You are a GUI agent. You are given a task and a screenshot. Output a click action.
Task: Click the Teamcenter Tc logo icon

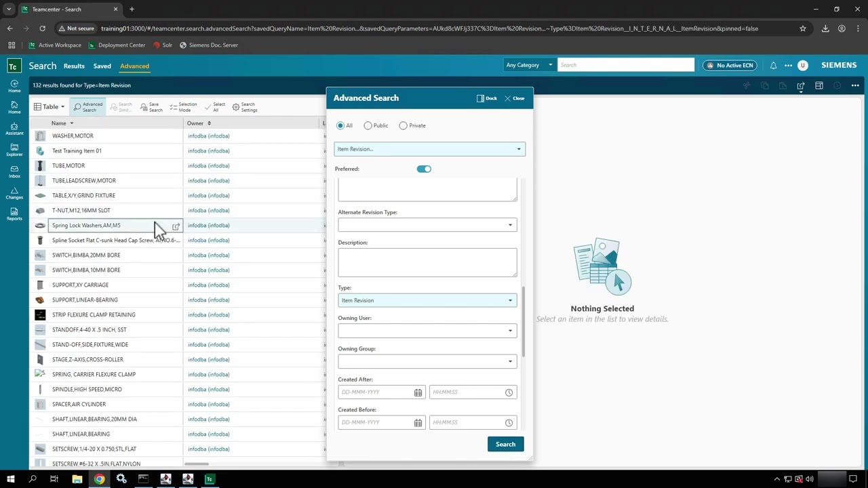click(x=14, y=66)
